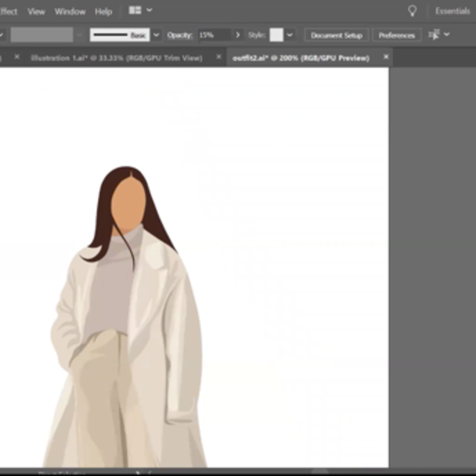Image resolution: width=476 pixels, height=476 pixels.
Task: Click the Document Setup button
Action: 337,35
